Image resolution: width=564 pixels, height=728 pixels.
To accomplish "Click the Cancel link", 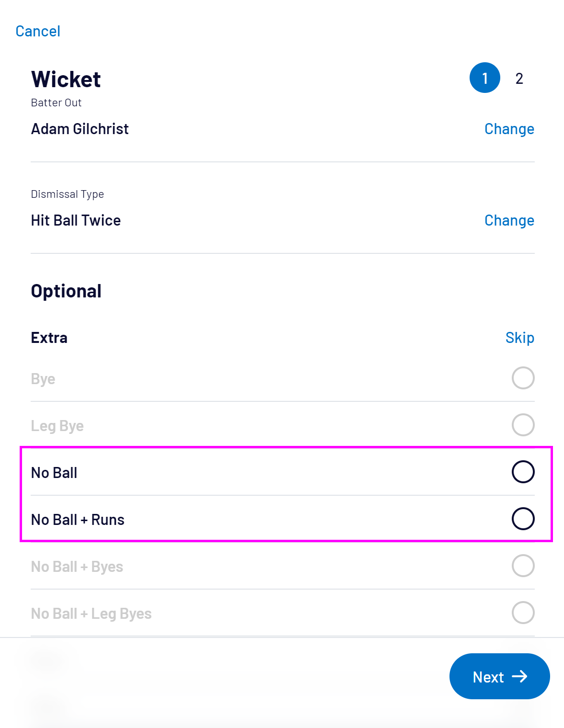I will (38, 31).
